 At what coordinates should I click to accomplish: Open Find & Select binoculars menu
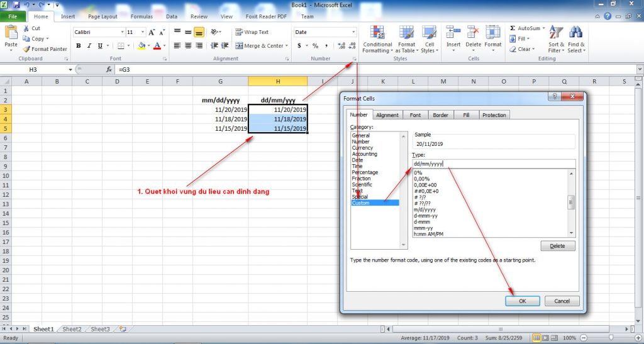[576, 40]
